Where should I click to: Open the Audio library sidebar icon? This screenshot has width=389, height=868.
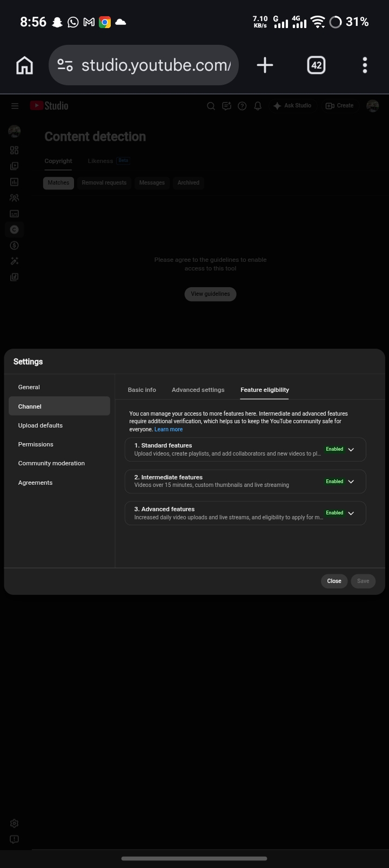point(15,277)
